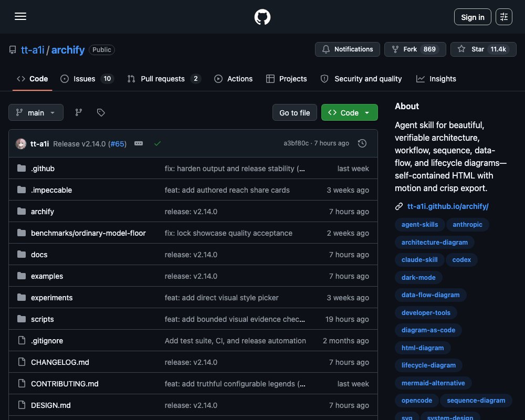
Task: Click the Go to file button
Action: [295, 112]
